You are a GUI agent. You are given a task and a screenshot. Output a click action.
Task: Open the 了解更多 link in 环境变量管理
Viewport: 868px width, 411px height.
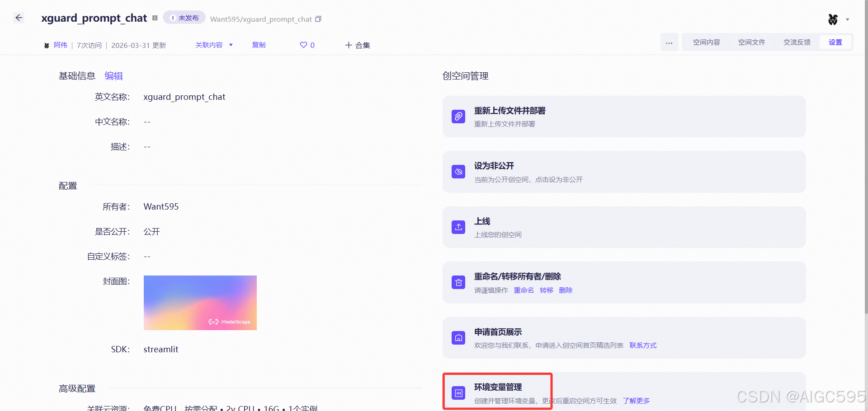click(x=636, y=400)
